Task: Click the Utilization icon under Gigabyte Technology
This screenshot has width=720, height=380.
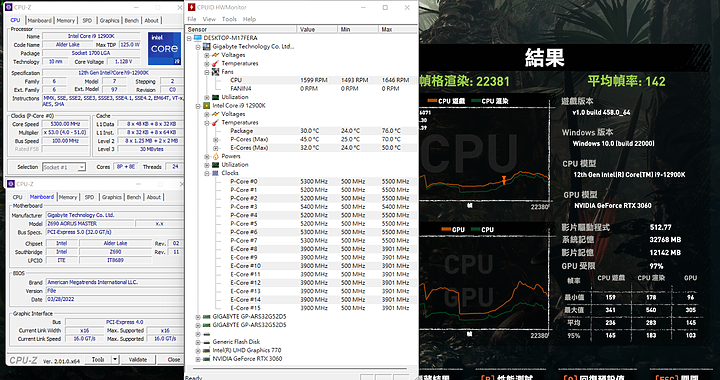Action: tap(215, 97)
